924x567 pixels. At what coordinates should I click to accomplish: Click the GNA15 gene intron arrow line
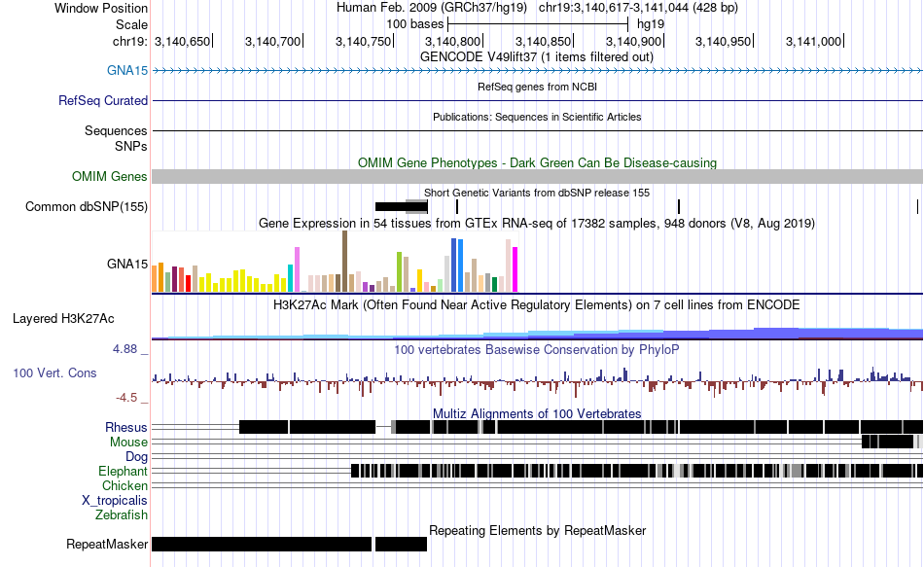(x=538, y=71)
